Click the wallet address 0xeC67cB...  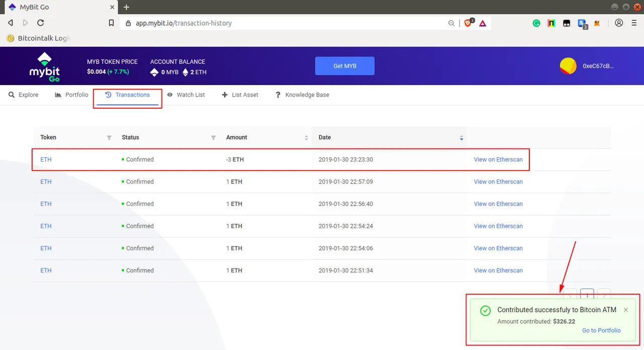pos(598,66)
